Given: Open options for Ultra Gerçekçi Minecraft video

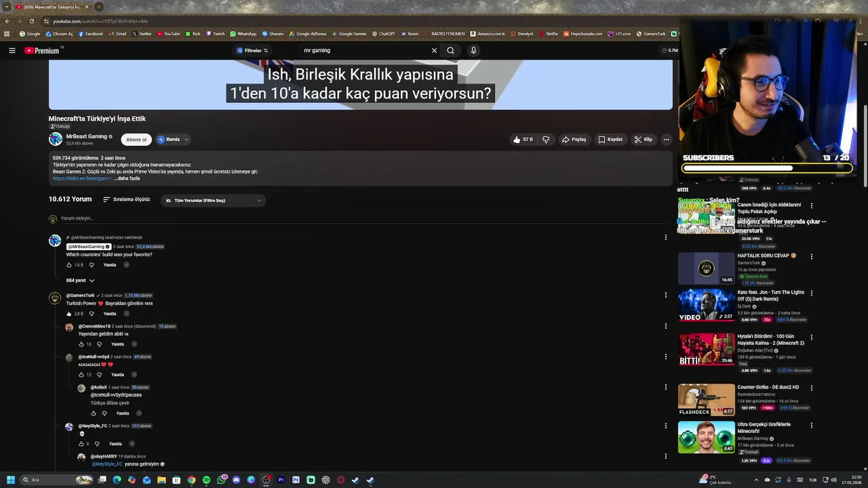Looking at the screenshot, I should click(811, 426).
